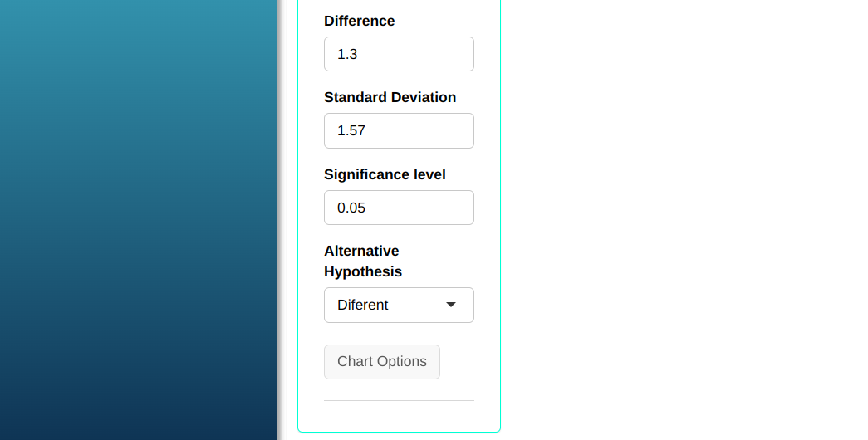868x440 pixels.
Task: Click the Difference label text
Action: [x=359, y=21]
